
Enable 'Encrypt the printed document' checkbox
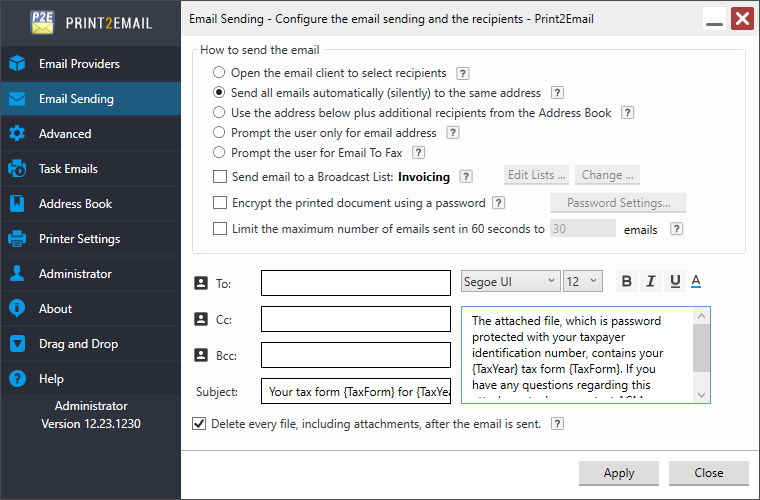coord(220,203)
